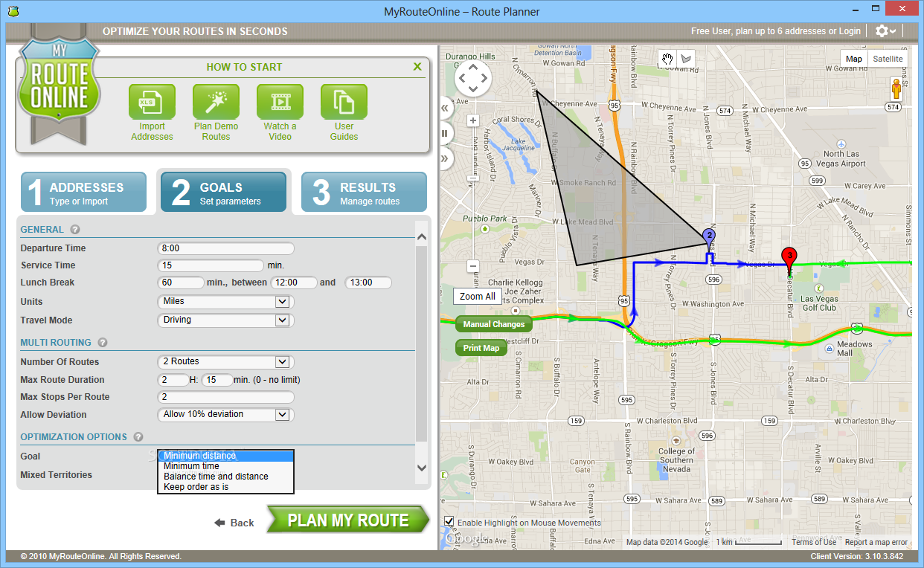Select the polygon drawing tool on map

(x=685, y=59)
